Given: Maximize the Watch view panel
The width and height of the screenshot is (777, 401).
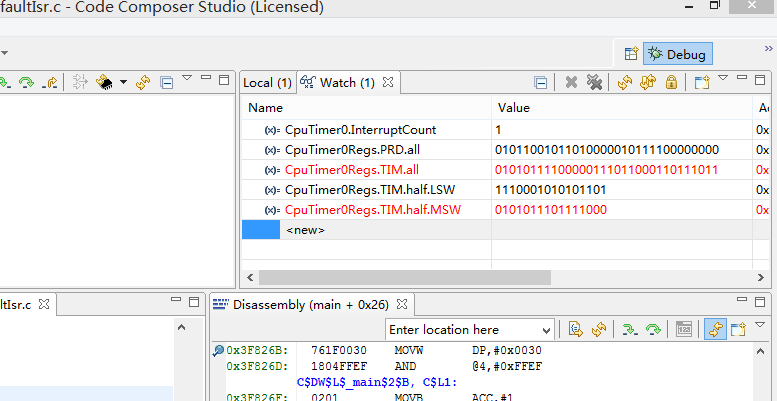Looking at the screenshot, I should coord(760,80).
